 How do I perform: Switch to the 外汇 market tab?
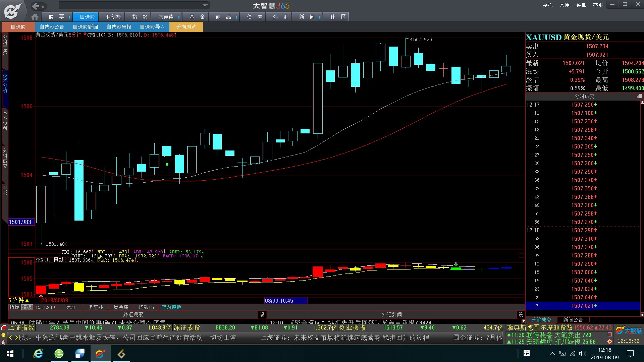(280, 17)
